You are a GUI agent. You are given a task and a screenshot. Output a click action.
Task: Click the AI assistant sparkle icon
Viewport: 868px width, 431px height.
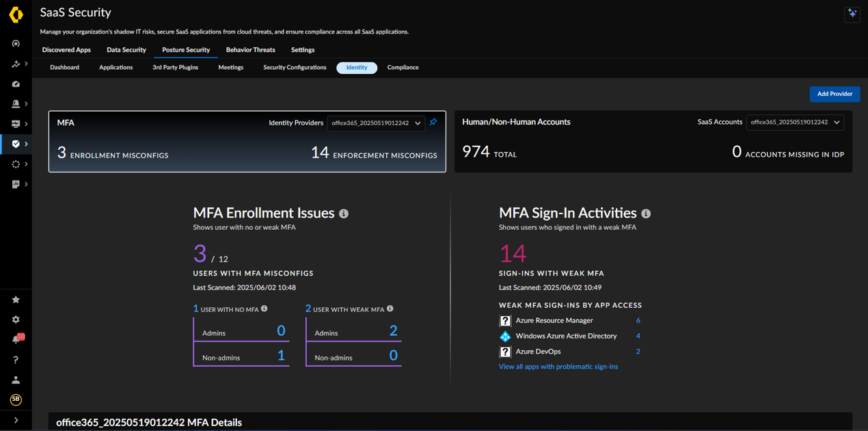(x=852, y=13)
